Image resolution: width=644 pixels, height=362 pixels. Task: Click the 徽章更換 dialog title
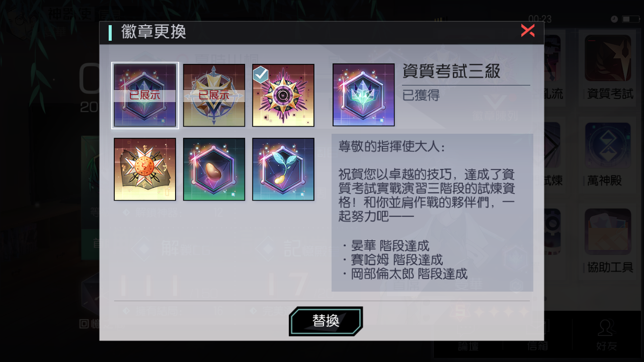153,32
